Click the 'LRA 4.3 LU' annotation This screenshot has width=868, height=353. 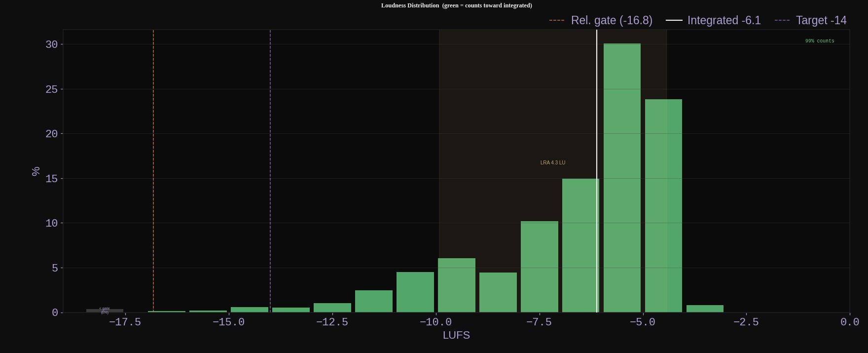coord(553,162)
